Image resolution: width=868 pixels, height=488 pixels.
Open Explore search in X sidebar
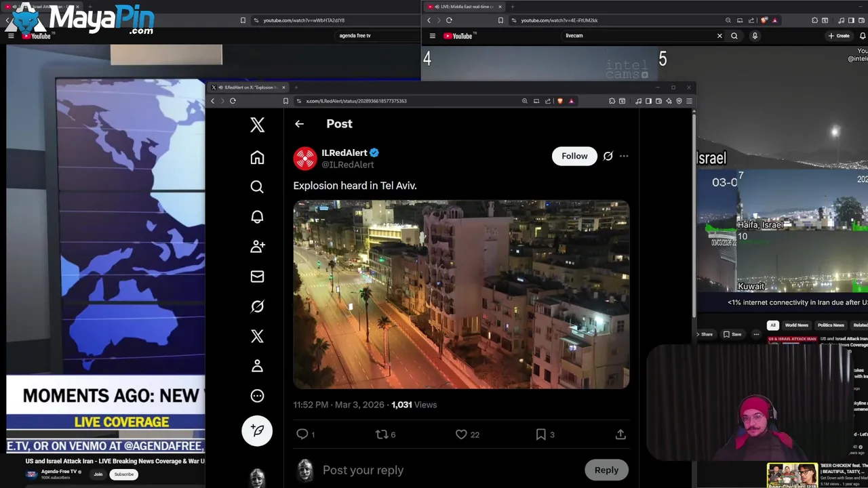coord(257,187)
